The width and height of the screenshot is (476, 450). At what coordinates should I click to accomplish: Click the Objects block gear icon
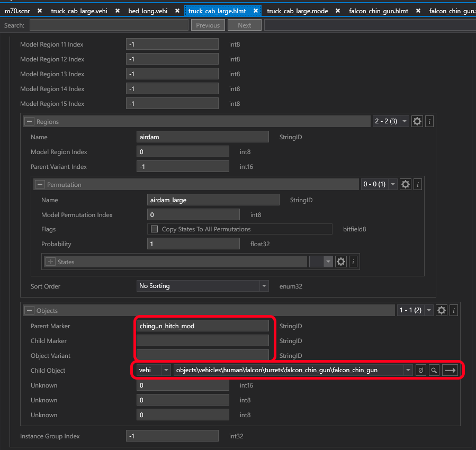(x=442, y=311)
